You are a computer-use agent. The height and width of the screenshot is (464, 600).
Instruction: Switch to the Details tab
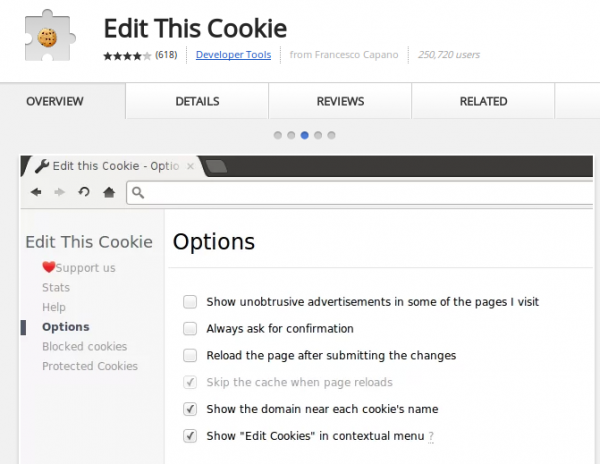(x=197, y=101)
